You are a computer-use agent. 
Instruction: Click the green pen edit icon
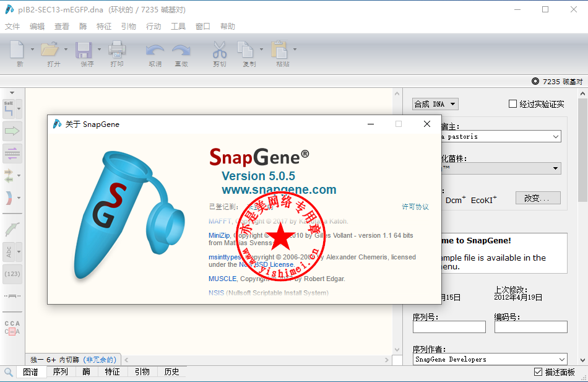pos(12,228)
